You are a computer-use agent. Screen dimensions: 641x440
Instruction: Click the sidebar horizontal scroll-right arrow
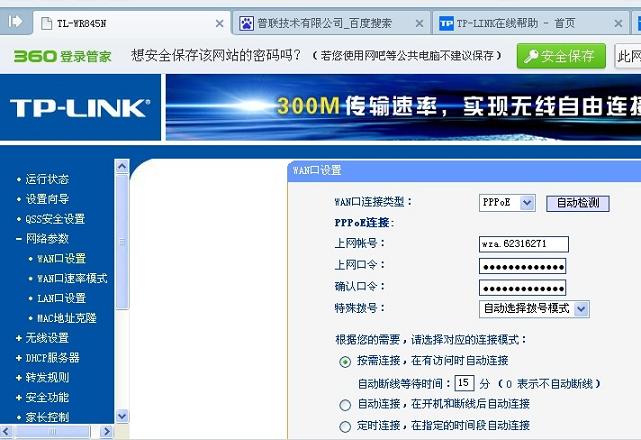(106, 431)
